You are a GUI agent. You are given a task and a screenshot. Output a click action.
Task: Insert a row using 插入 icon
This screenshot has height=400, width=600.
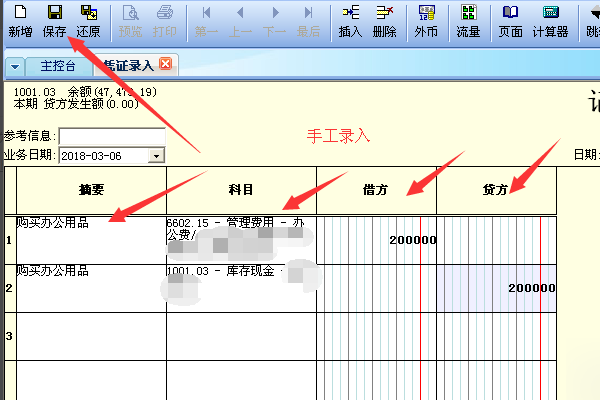coord(350,20)
